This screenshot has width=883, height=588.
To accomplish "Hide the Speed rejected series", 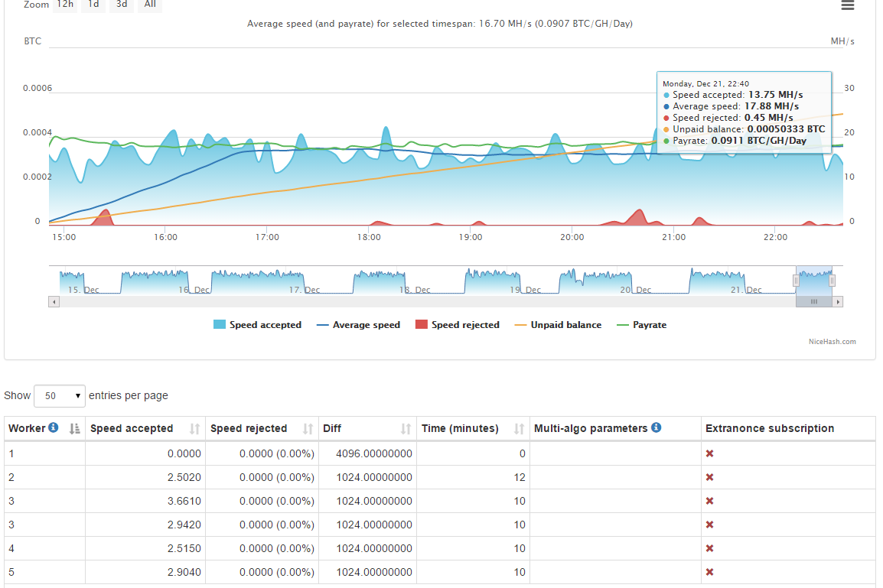I will click(x=457, y=325).
